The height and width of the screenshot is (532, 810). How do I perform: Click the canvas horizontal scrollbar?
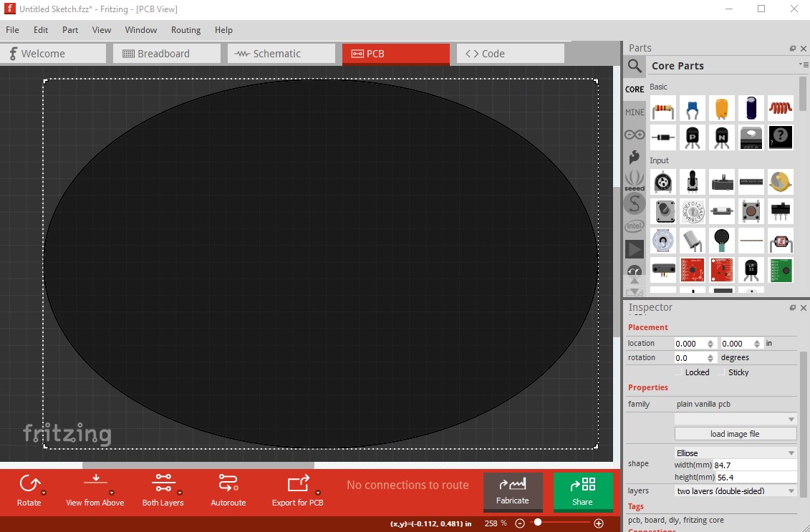pyautogui.click(x=198, y=465)
